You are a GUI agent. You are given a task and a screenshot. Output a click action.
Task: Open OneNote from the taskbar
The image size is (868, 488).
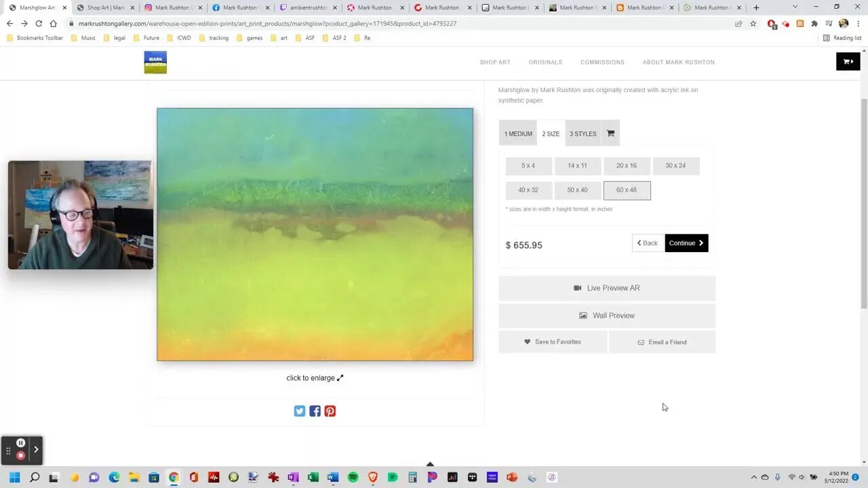(x=293, y=477)
